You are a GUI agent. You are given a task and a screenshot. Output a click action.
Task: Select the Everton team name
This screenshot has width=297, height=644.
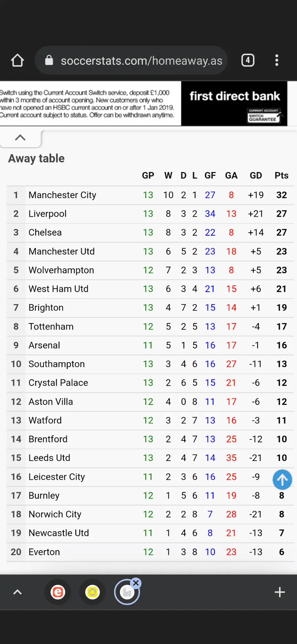[x=44, y=552]
